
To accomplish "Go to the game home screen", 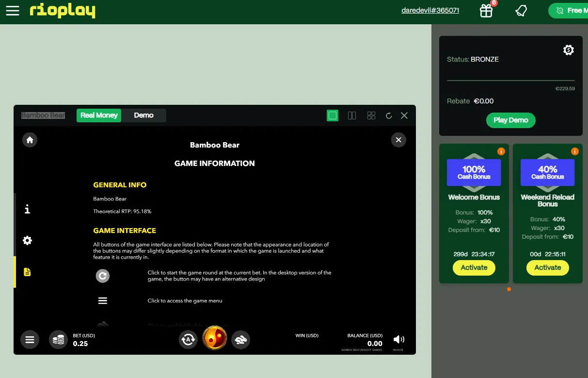I will point(30,140).
